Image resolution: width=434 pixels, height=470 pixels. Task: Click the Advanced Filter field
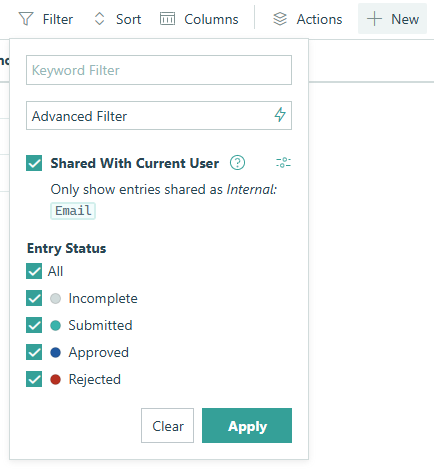pos(159,116)
